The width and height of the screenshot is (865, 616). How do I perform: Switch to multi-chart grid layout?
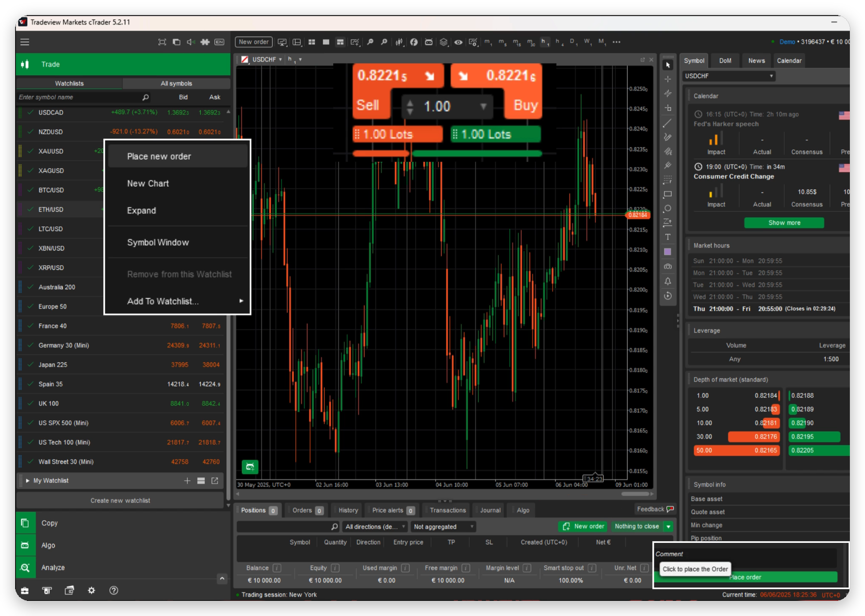tap(312, 42)
